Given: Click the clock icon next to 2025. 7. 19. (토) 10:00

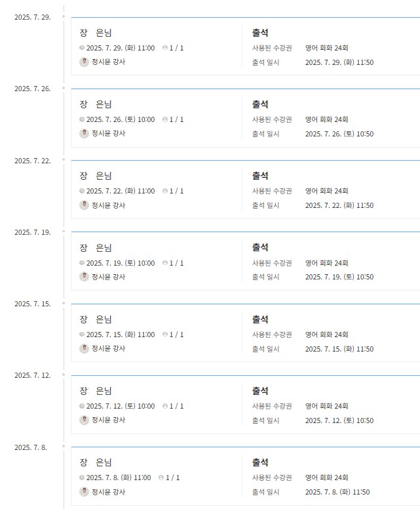Looking at the screenshot, I should [x=82, y=263].
